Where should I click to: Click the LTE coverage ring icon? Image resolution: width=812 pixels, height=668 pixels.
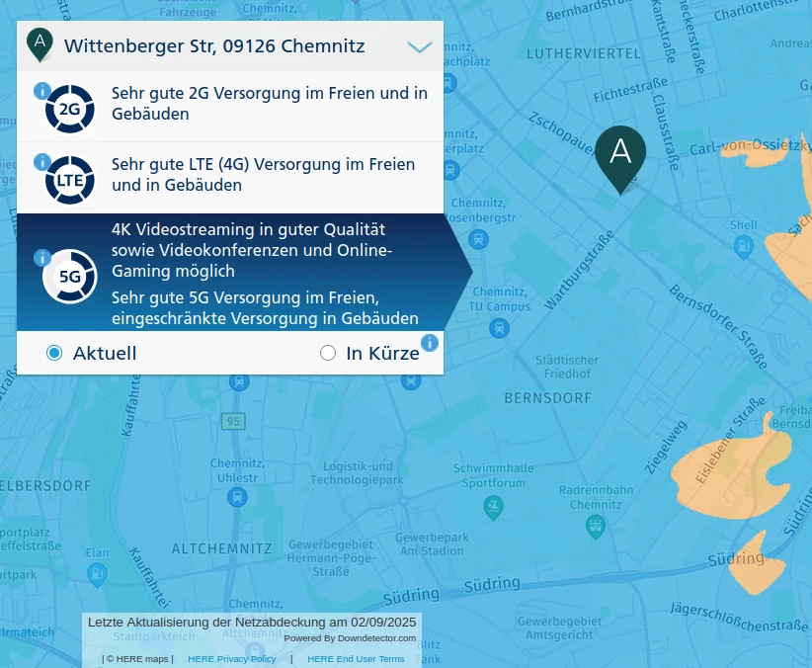click(x=69, y=181)
